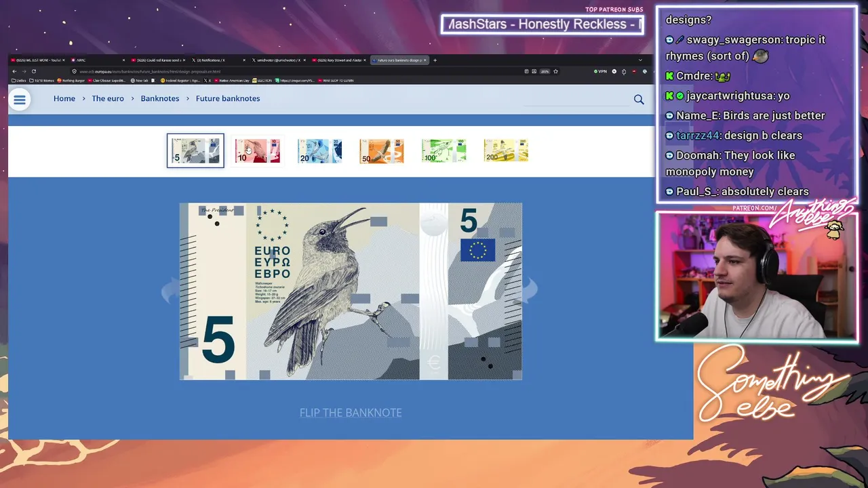The width and height of the screenshot is (868, 488).
Task: Select the 5 euro banknote thumbnail
Action: (x=195, y=150)
